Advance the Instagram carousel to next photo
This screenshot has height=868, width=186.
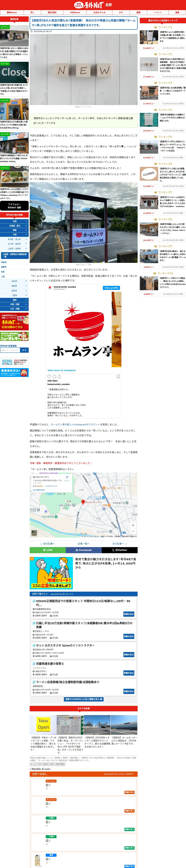(118, 330)
